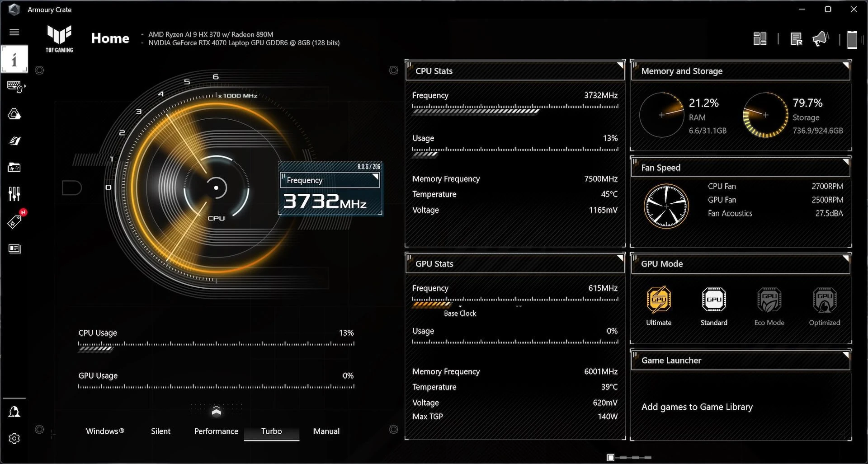Switch to the Turbo performance mode

(271, 431)
